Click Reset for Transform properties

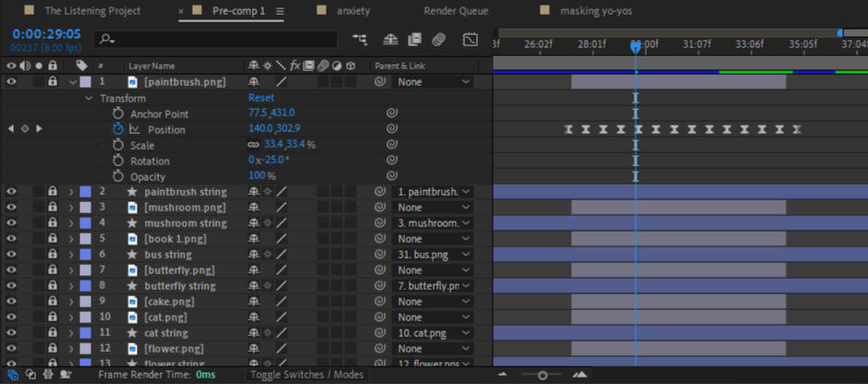point(261,98)
